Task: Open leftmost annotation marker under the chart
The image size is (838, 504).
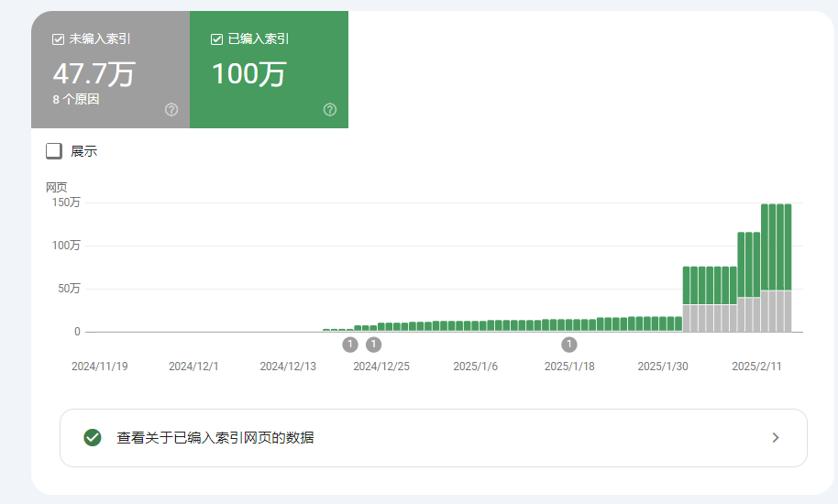Action: point(350,345)
